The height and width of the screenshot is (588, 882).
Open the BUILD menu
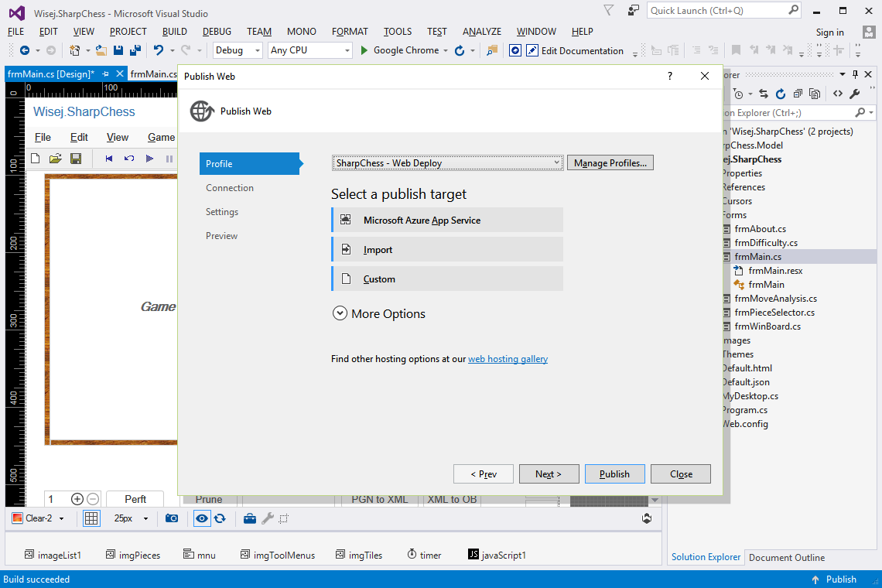(174, 32)
